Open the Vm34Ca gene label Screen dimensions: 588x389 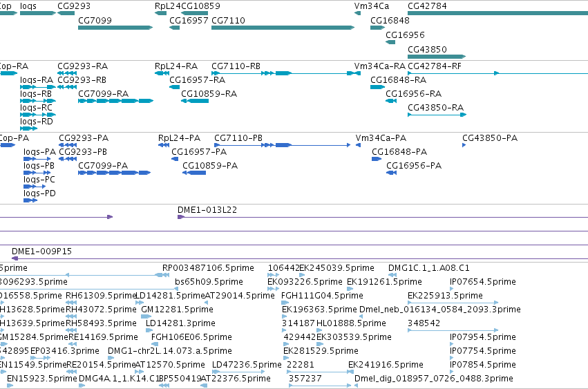pyautogui.click(x=372, y=6)
